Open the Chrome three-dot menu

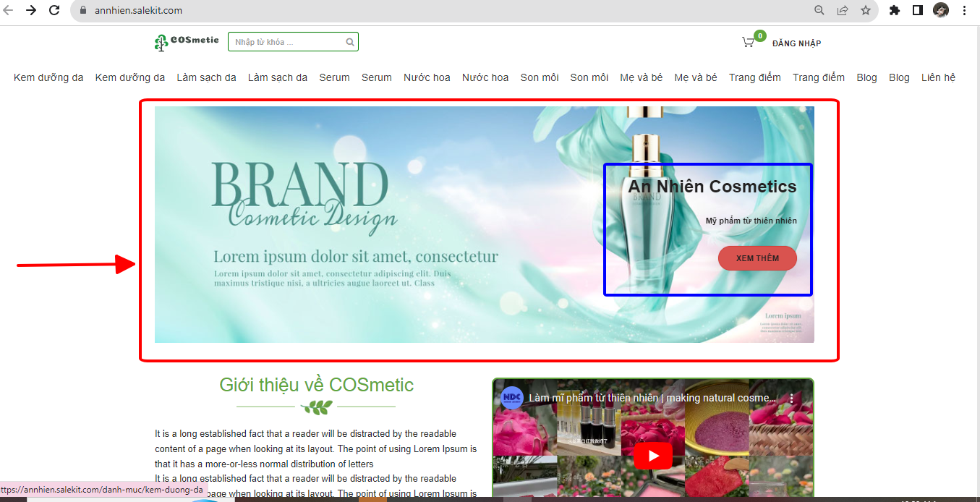click(x=964, y=11)
